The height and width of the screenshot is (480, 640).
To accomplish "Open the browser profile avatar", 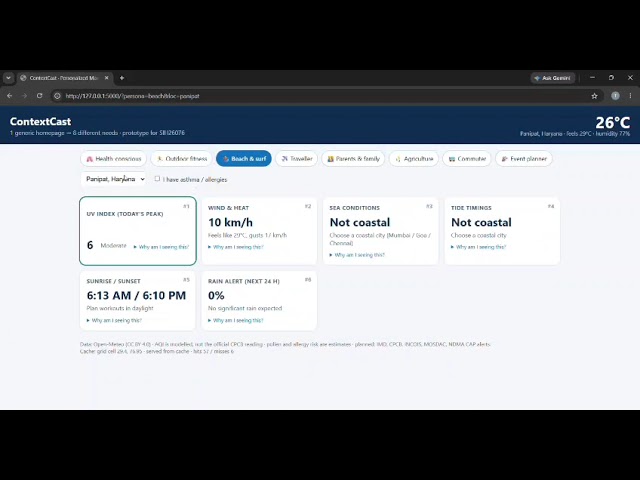I will click(615, 96).
